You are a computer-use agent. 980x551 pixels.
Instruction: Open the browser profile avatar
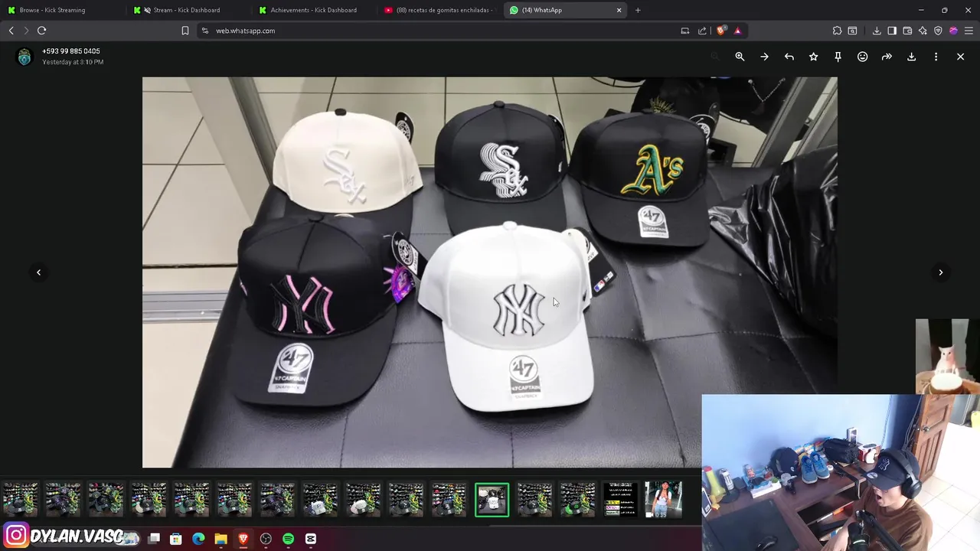(953, 31)
